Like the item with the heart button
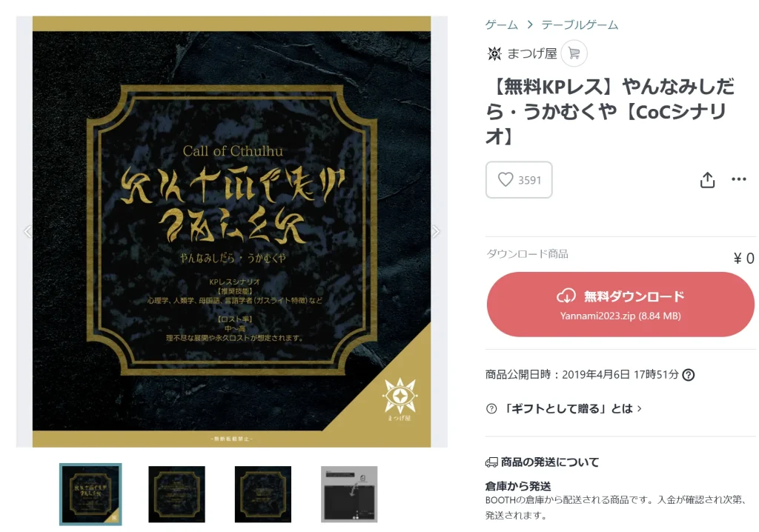The width and height of the screenshot is (759, 532). coord(519,179)
